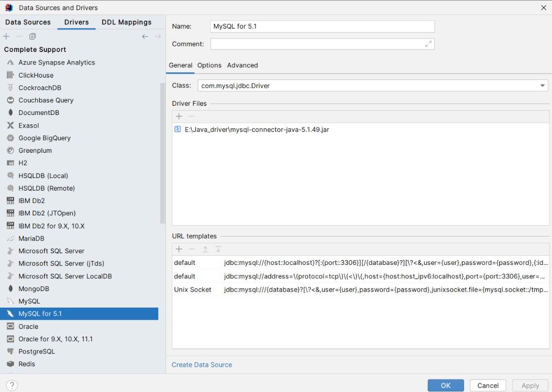Click the Create Data Source link
The width and height of the screenshot is (552, 392).
[x=201, y=365]
